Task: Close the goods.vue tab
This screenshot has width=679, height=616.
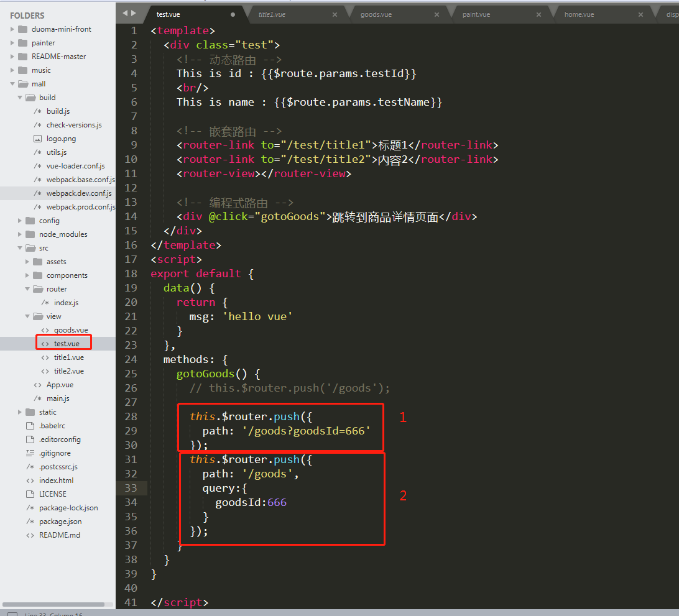Action: point(436,14)
